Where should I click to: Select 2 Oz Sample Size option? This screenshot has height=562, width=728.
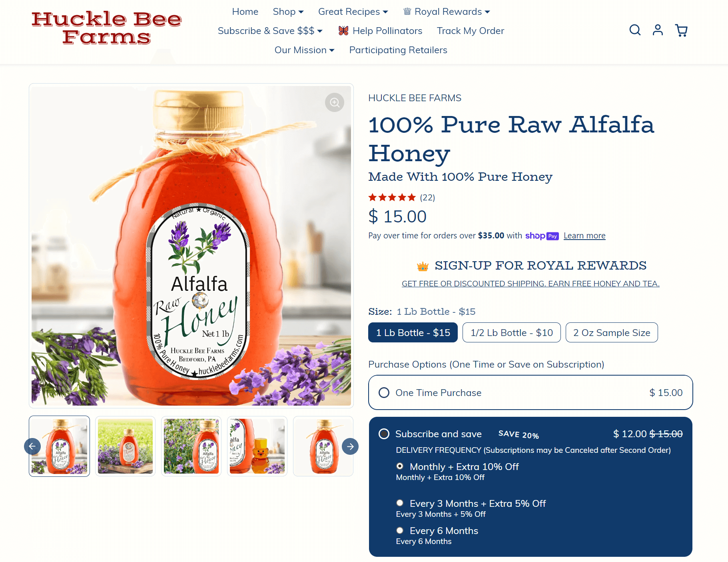click(612, 332)
